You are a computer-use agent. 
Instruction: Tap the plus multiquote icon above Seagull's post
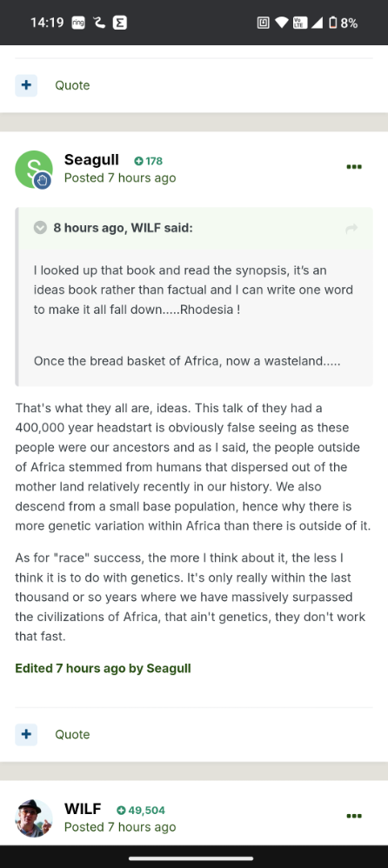[26, 85]
